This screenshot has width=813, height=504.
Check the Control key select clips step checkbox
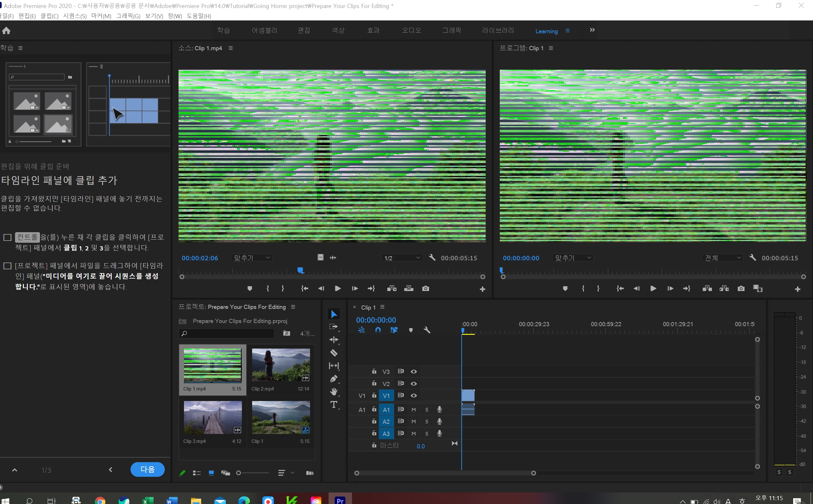[x=7, y=237]
